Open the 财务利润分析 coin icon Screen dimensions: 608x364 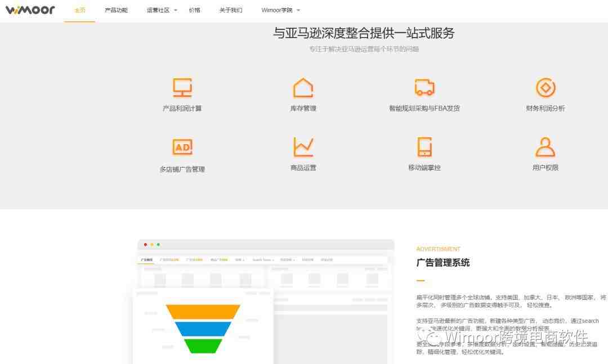pyautogui.click(x=546, y=88)
